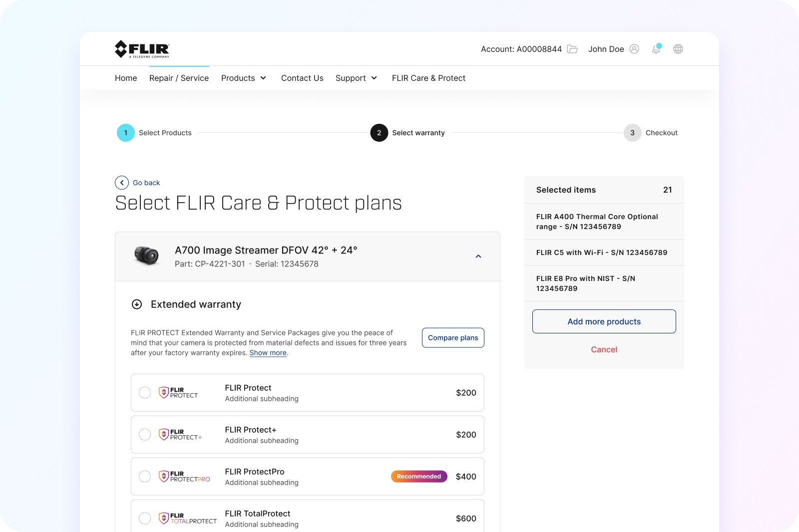Click the Extended warranty circled arrow icon
799x532 pixels.
coord(137,304)
